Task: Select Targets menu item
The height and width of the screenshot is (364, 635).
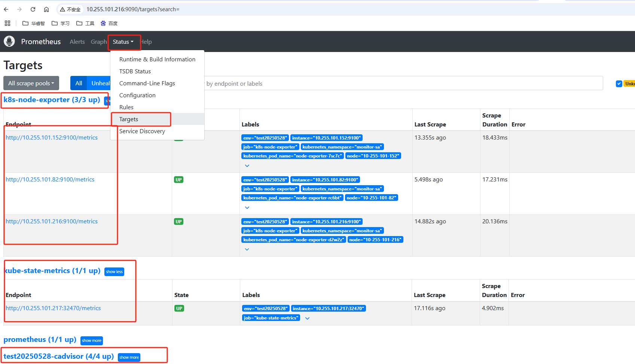Action: tap(157, 119)
